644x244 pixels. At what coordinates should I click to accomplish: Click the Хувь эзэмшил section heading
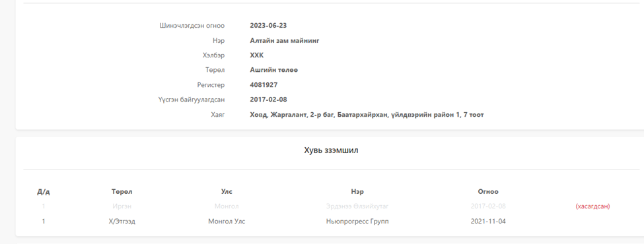pyautogui.click(x=331, y=150)
